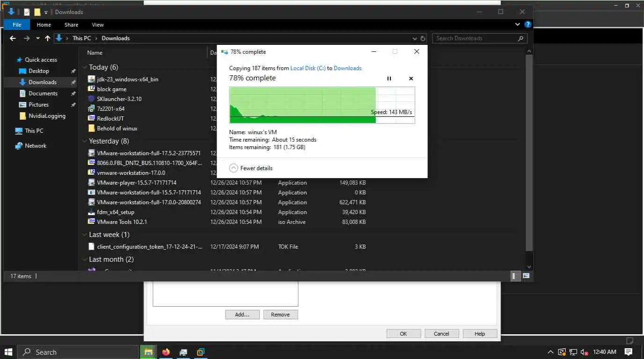Click Help in the background dialog

480,334
